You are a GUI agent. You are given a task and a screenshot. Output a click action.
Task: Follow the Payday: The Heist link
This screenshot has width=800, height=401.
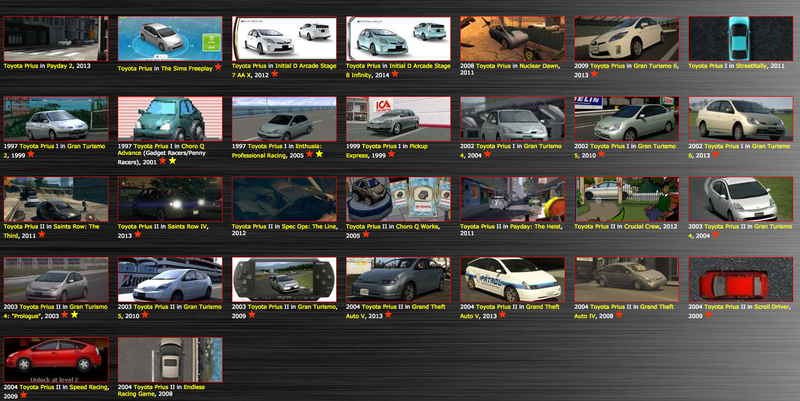pos(535,227)
